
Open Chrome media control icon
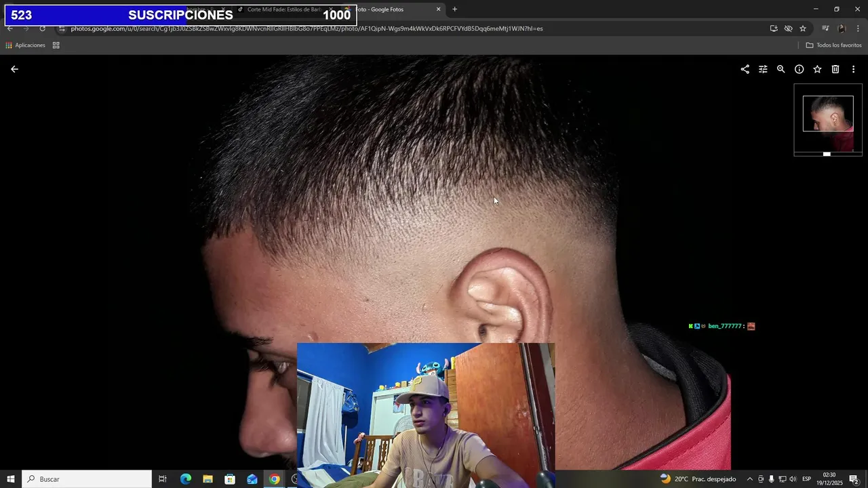pyautogui.click(x=825, y=28)
